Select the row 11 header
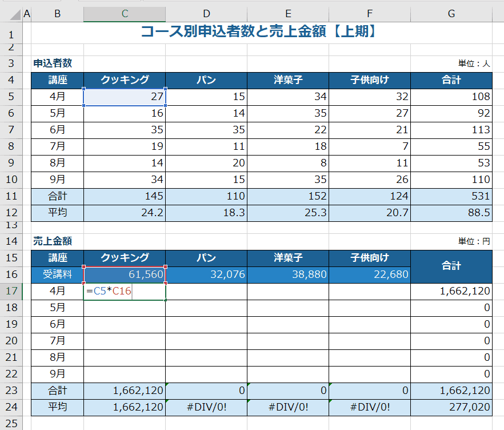504x430 pixels. [x=11, y=196]
